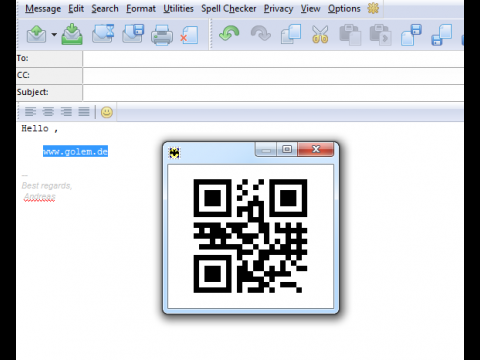This screenshot has height=360, width=480.
Task: Click the bat icon in QR window title bar
Action: (174, 153)
